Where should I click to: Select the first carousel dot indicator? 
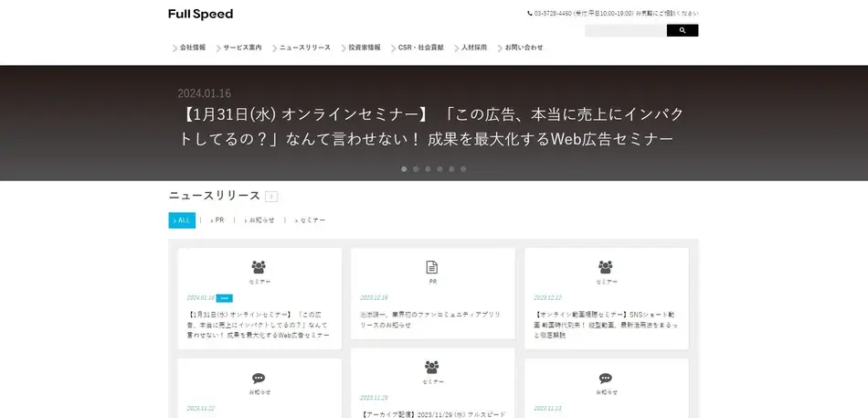click(404, 168)
